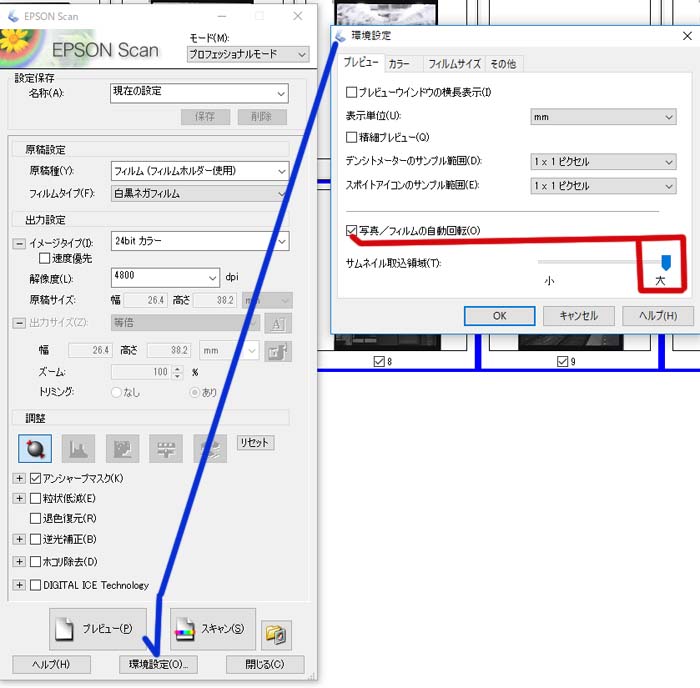Screen dimensions: 700x688
Task: Open the color palette icon
Action: click(x=210, y=448)
